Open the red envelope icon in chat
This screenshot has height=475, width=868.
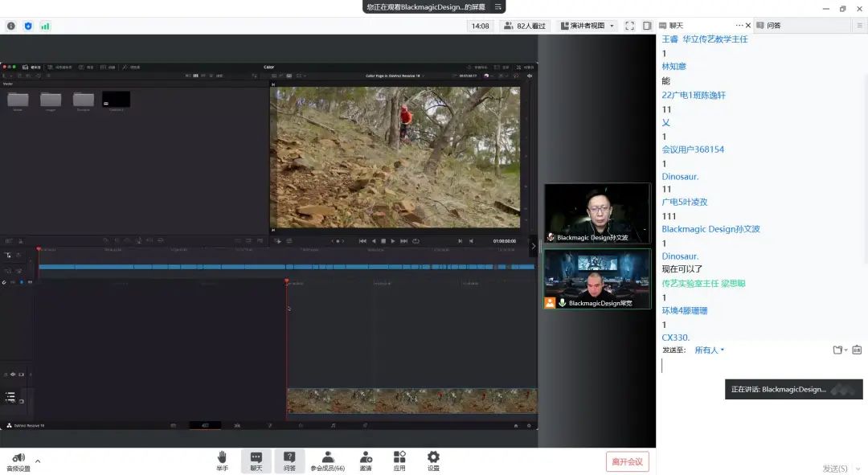click(857, 350)
